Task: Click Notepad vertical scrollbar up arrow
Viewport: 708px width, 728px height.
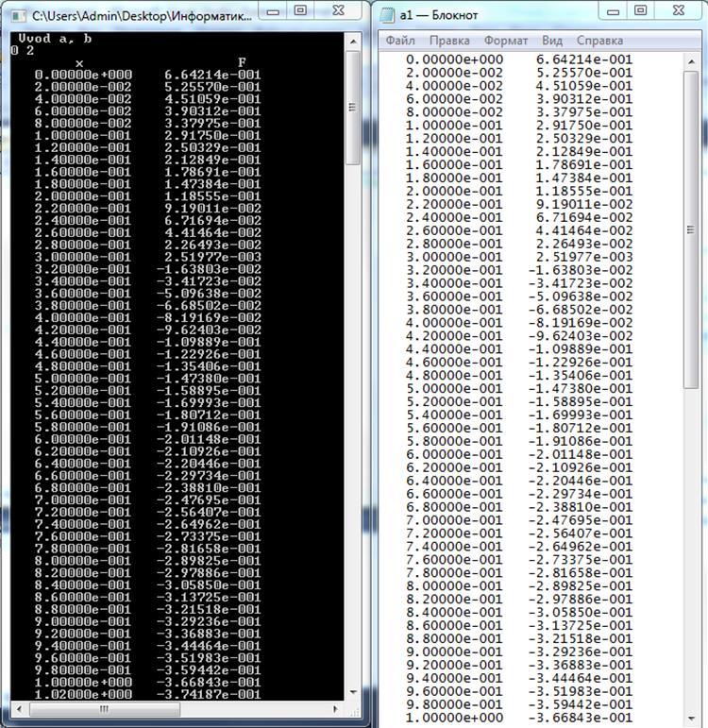Action: (x=691, y=61)
